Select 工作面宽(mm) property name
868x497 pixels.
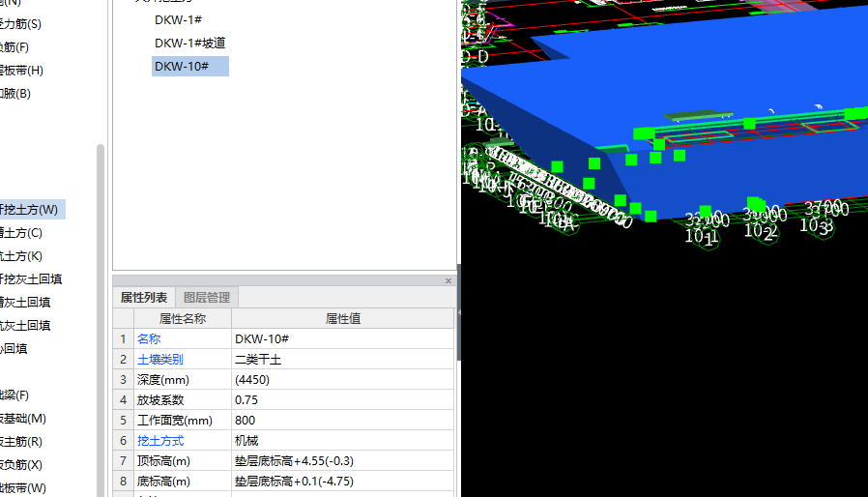(174, 421)
